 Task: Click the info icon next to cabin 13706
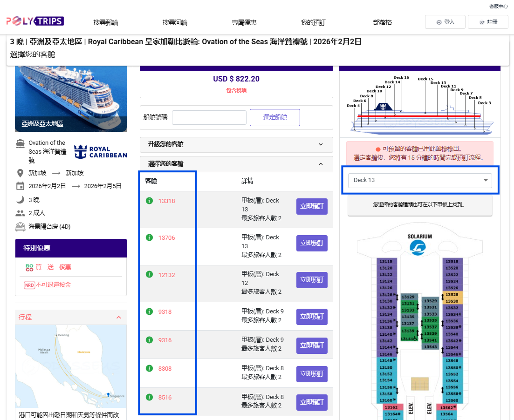(x=150, y=238)
